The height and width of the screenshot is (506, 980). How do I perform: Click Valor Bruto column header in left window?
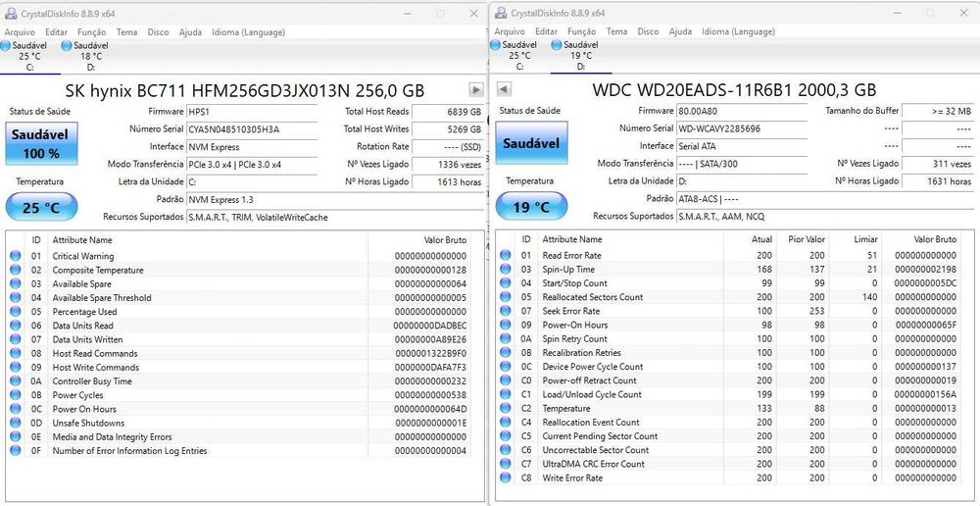point(445,240)
